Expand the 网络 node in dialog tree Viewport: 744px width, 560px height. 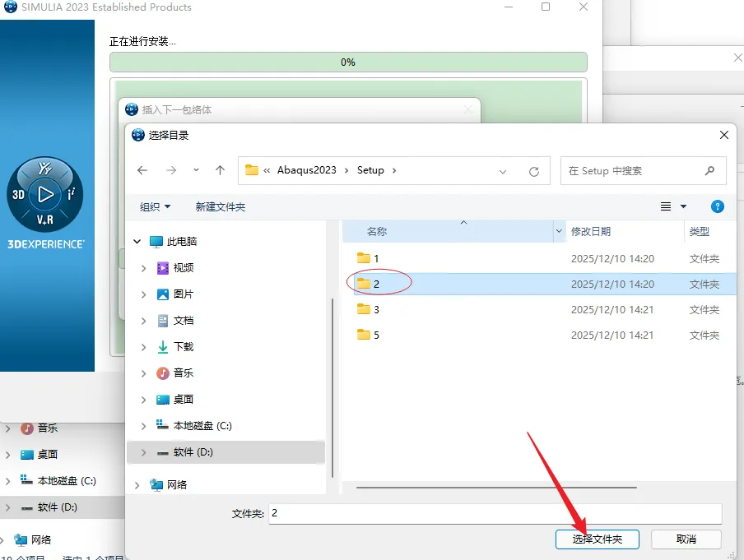click(137, 485)
